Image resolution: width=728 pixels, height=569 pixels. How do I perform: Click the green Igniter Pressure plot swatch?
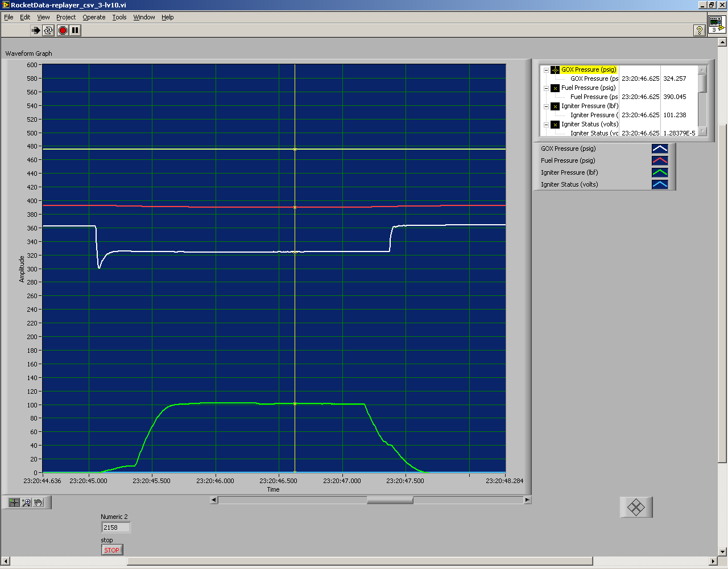coord(660,172)
